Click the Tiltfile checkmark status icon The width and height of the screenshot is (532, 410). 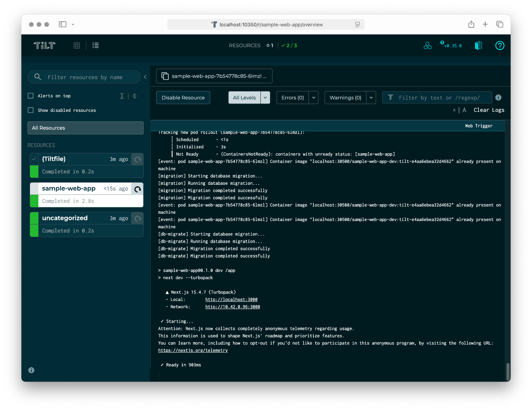click(x=34, y=159)
